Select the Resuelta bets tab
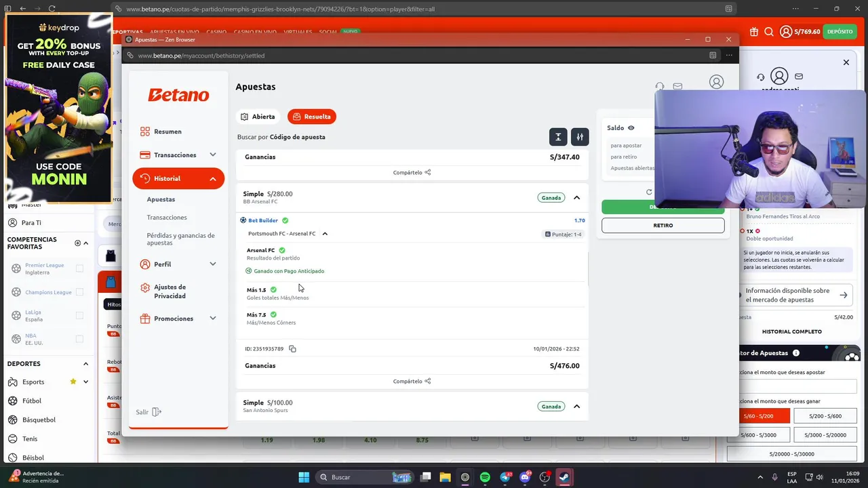The height and width of the screenshot is (488, 868). [x=312, y=117]
